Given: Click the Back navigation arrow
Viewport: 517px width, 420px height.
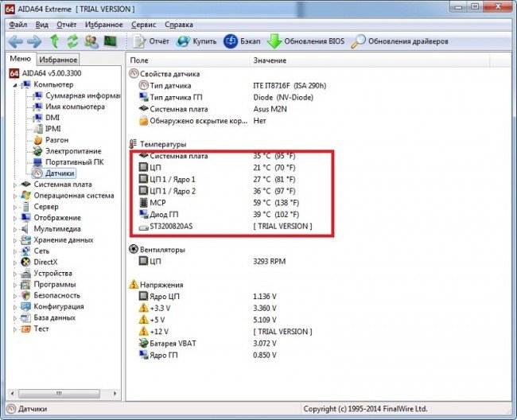Looking at the screenshot, I should [15, 41].
